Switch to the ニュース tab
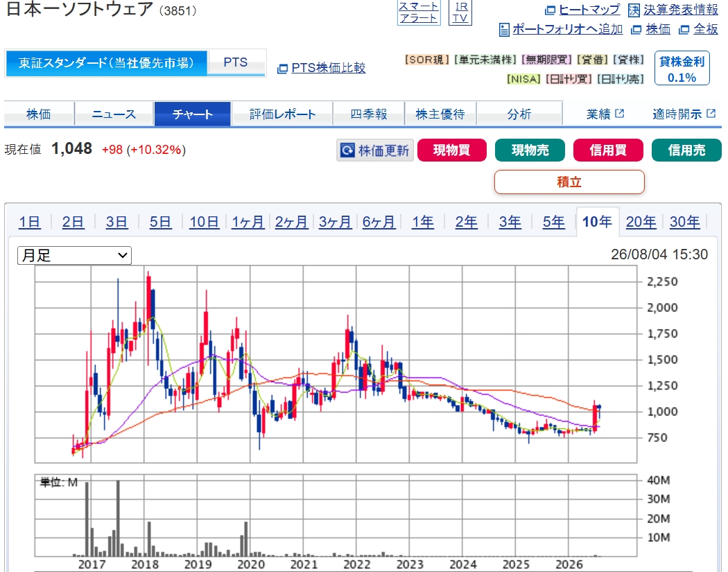This screenshot has height=572, width=728. (114, 114)
